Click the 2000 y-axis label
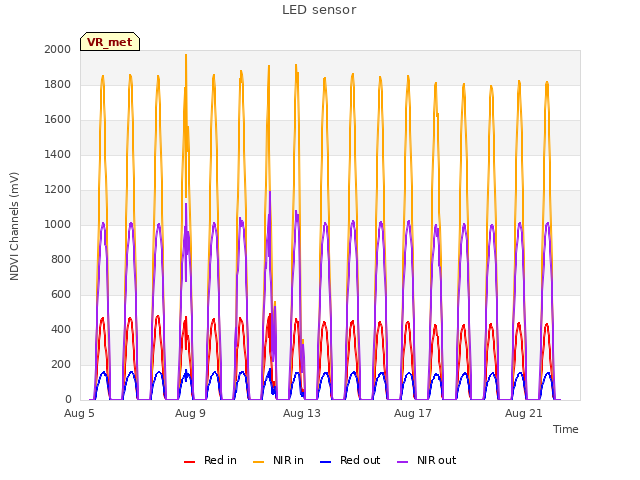Viewport: 640px width, 480px height. click(58, 49)
